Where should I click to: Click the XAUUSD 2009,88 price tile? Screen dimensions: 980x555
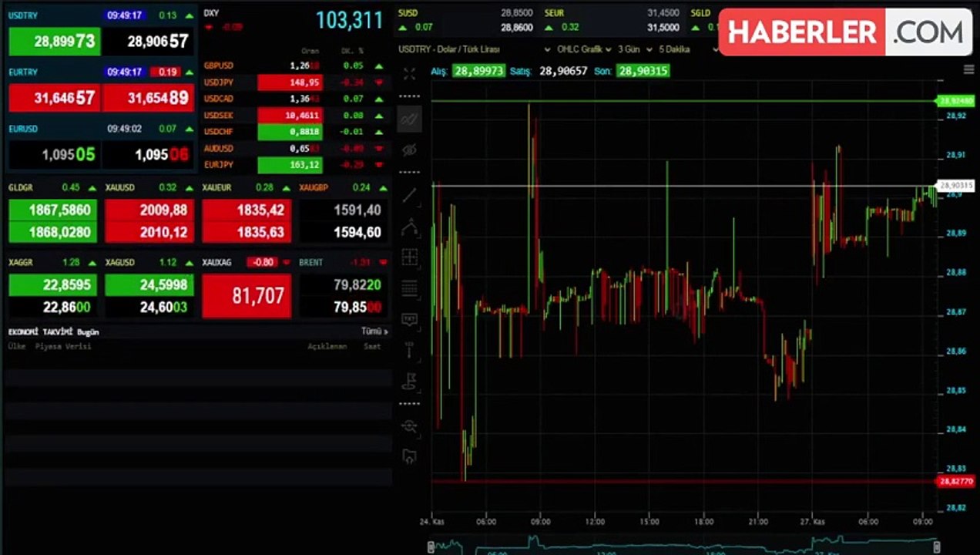pyautogui.click(x=149, y=210)
